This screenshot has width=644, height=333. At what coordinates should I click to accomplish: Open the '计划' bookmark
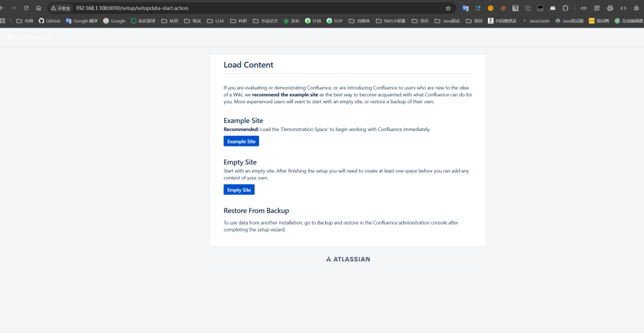click(313, 21)
